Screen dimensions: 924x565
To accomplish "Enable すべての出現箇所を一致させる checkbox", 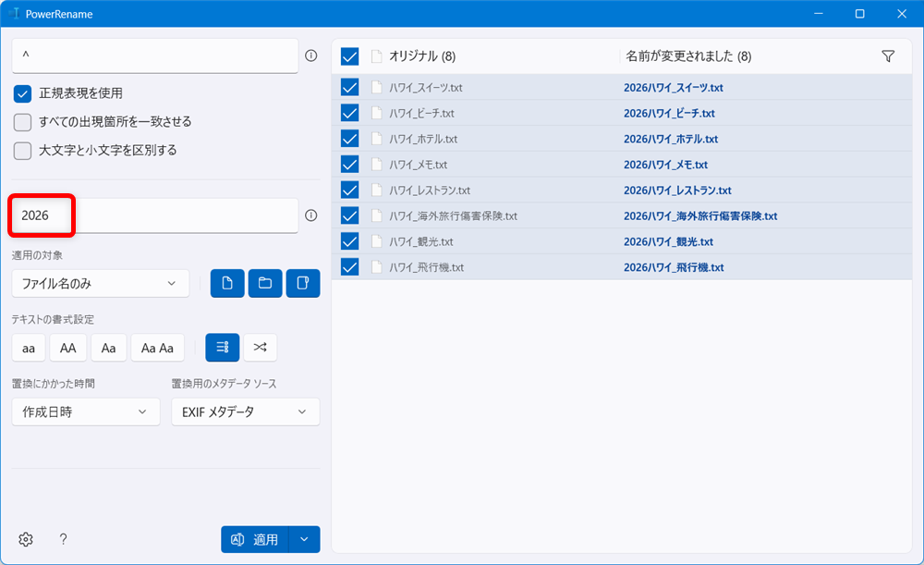I will [22, 121].
